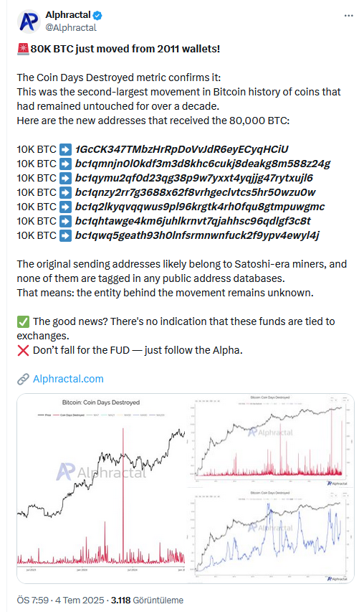Viewport: 364px width, 612px height.
Task: Click address bc1qhtawge4km6juhlkrnvt7qjahhsc96qdlgf3c8t
Action: [x=193, y=221]
